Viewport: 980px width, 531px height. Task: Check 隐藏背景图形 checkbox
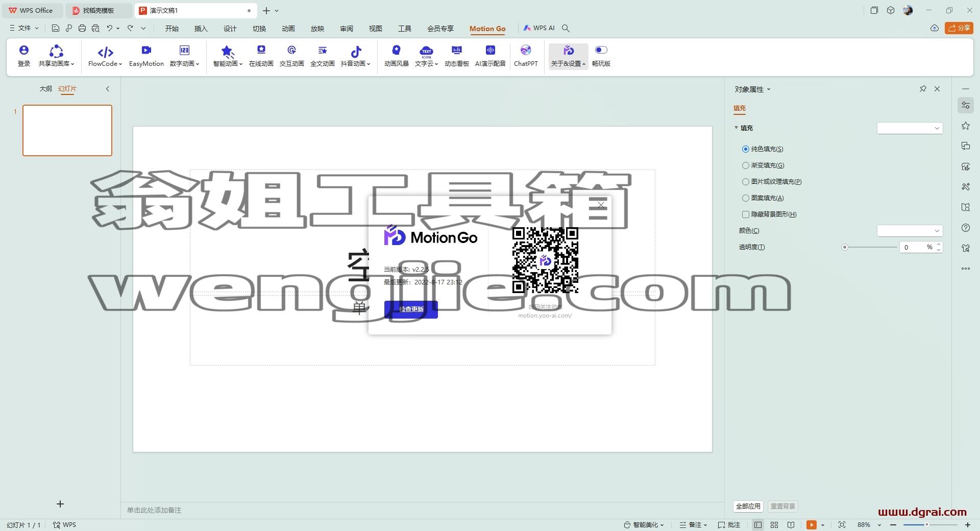746,214
